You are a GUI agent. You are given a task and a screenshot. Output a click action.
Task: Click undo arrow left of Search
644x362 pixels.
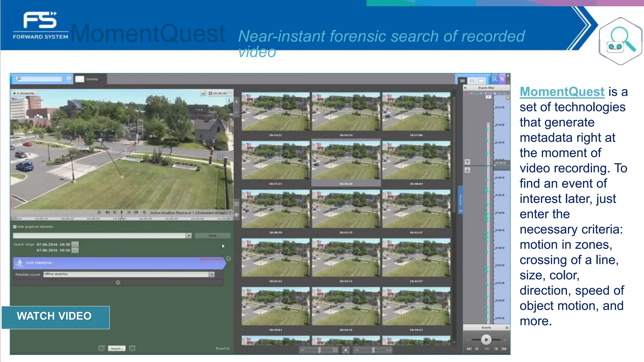tap(101, 348)
